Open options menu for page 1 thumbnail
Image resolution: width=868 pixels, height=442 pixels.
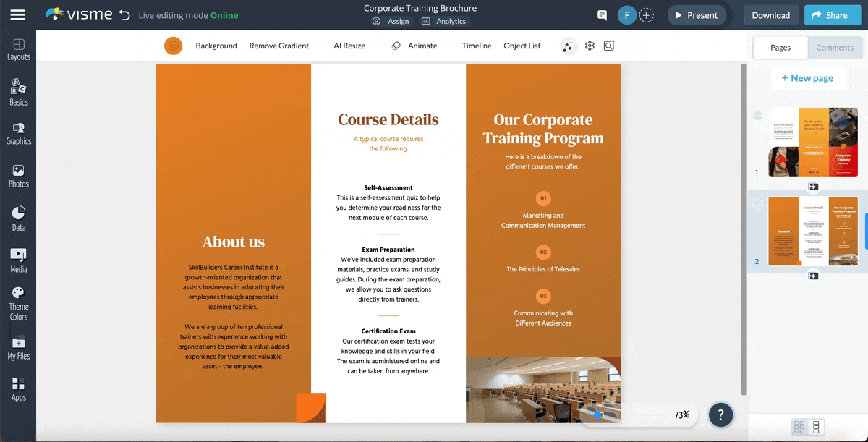757,116
